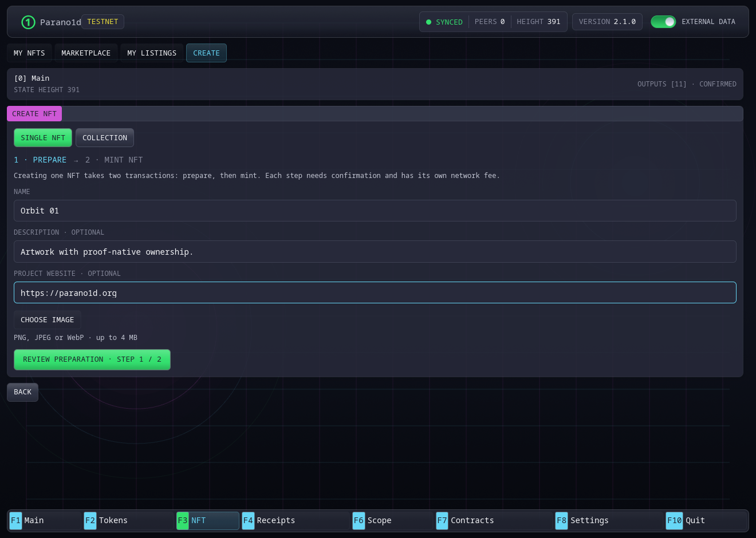Viewport: 756px width, 538px height.
Task: Click the OUTPUTS [11] · CONFIRMED text
Action: click(x=687, y=84)
